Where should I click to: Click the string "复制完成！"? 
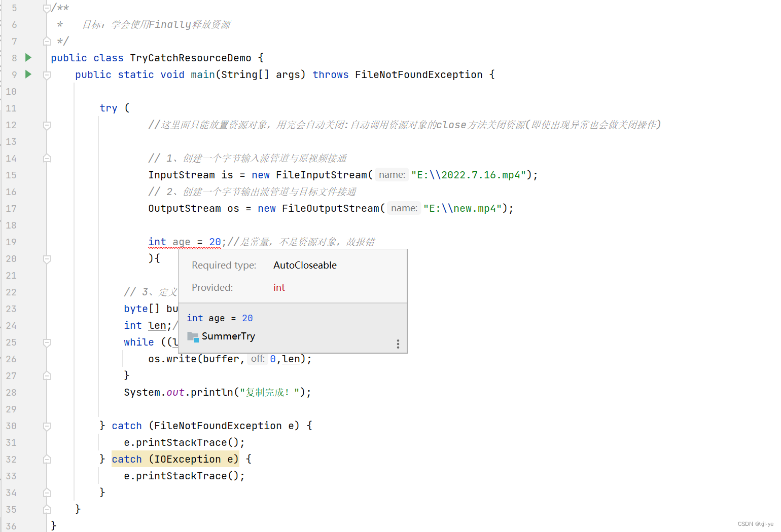pos(269,392)
